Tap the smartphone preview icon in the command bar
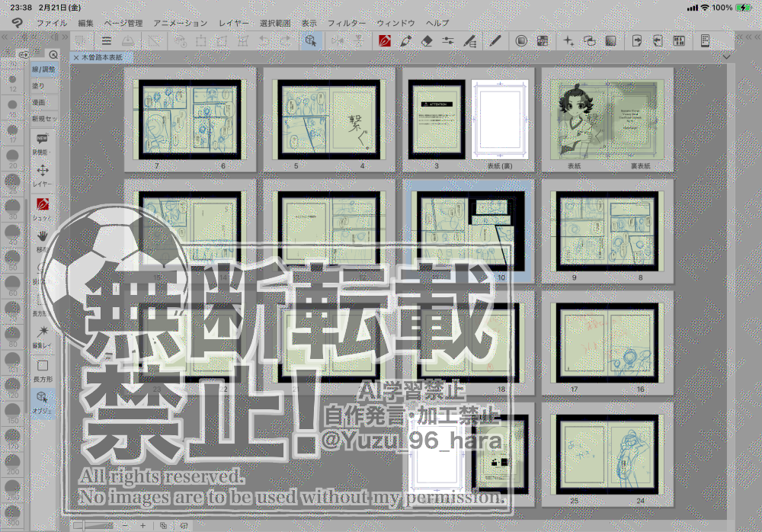 pyautogui.click(x=706, y=40)
